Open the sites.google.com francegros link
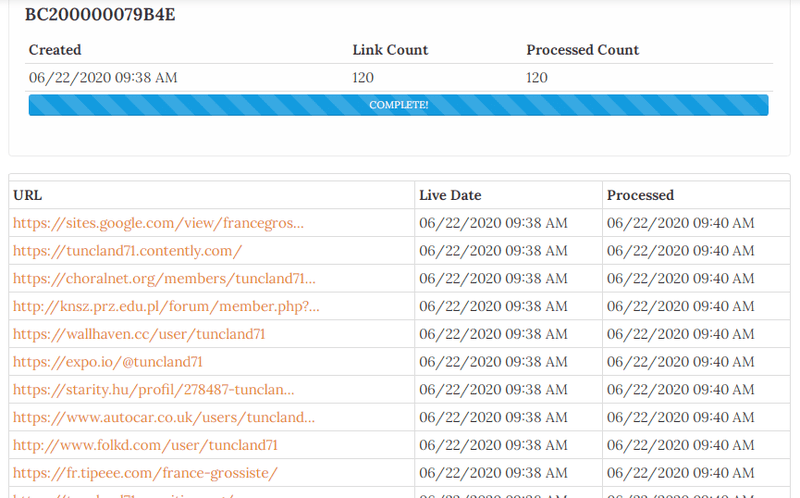This screenshot has height=498, width=800. pyautogui.click(x=158, y=223)
